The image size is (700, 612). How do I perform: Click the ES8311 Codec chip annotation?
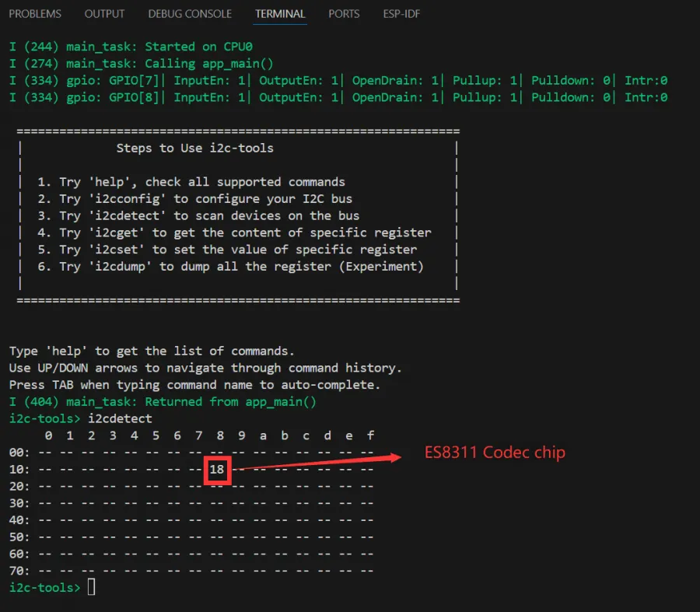[x=494, y=452]
